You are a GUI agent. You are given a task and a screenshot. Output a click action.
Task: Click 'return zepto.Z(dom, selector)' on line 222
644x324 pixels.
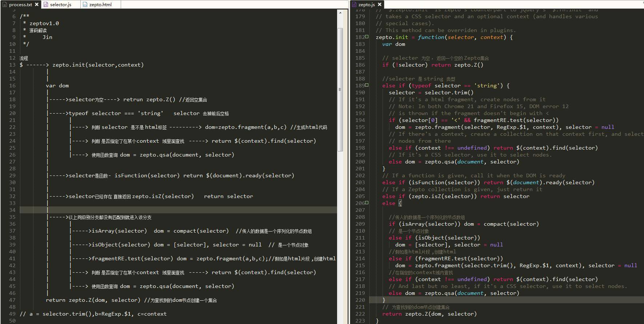click(429, 314)
